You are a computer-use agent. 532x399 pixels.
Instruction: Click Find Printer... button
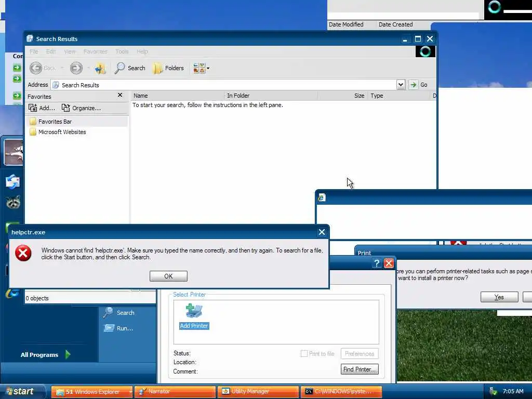(360, 369)
